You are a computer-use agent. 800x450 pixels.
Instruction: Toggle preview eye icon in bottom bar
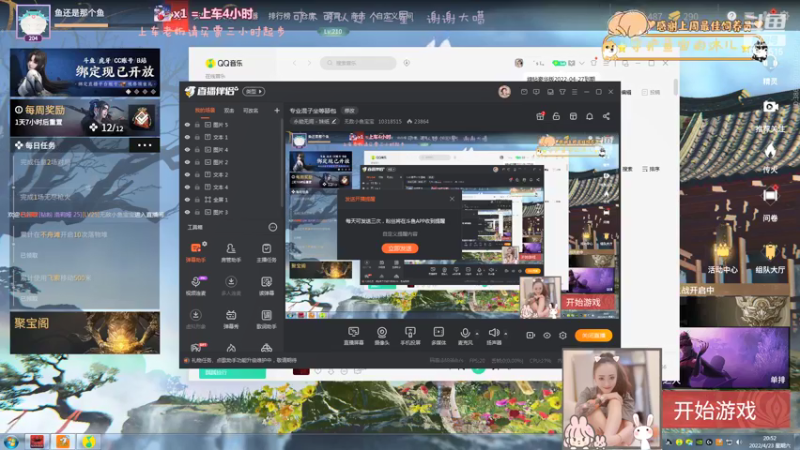pos(546,335)
